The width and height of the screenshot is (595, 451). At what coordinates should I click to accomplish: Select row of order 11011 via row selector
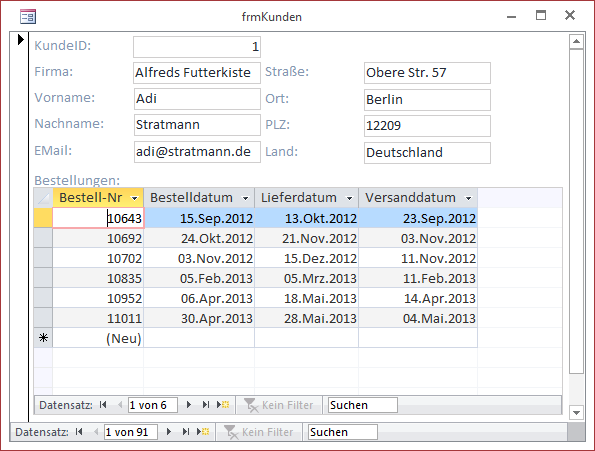43,318
